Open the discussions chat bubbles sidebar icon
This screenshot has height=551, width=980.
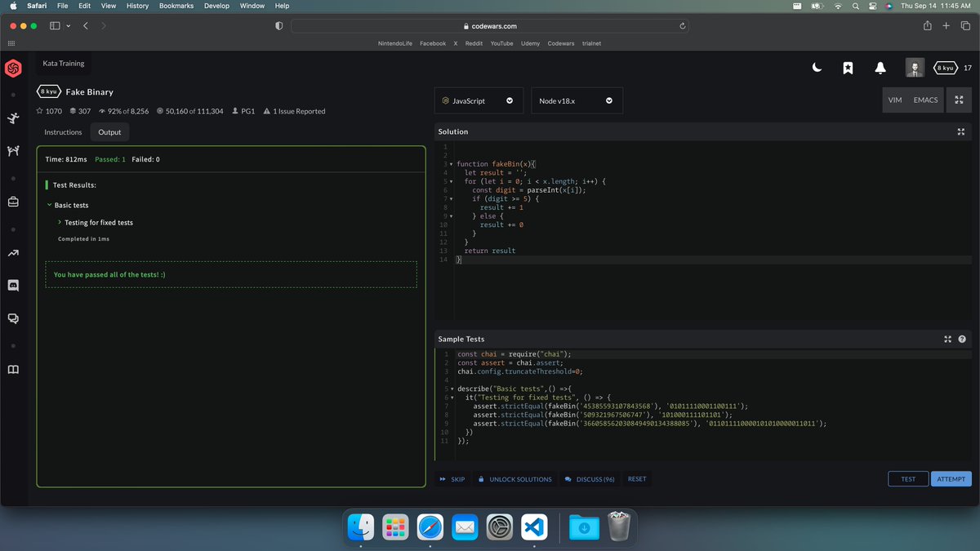click(12, 318)
